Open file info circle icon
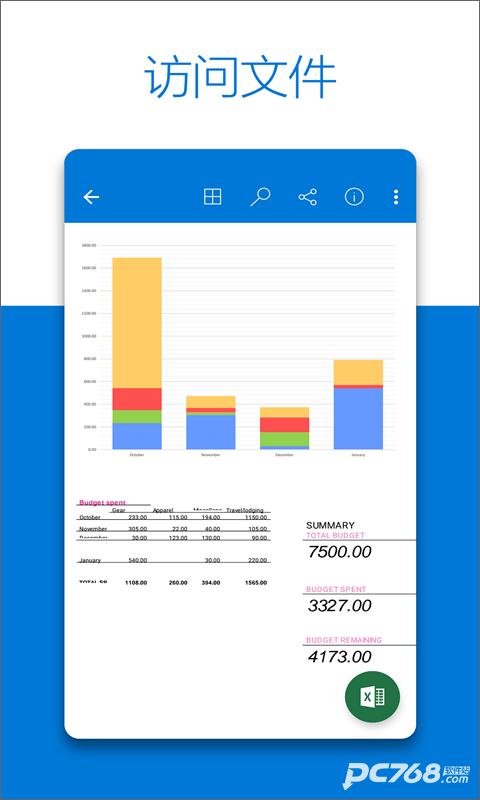The image size is (480, 800). 355,196
